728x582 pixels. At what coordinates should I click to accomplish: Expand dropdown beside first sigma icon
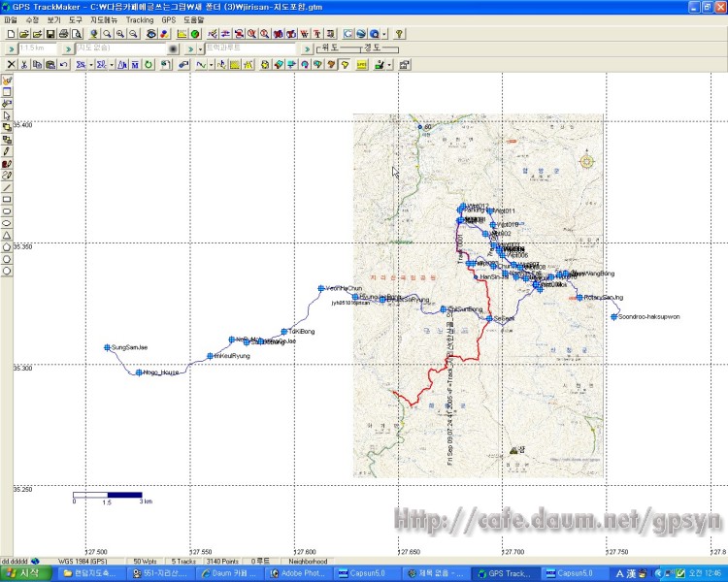pyautogui.click(x=91, y=65)
